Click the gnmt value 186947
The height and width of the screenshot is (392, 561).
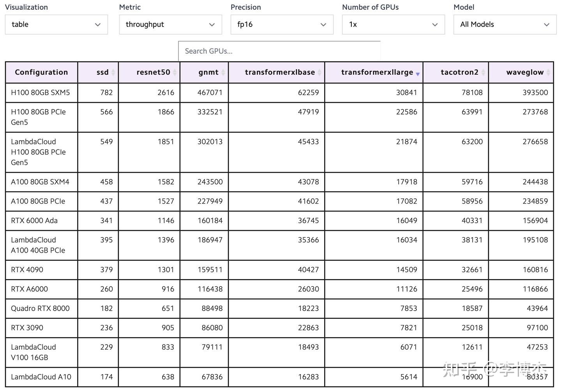coord(210,240)
